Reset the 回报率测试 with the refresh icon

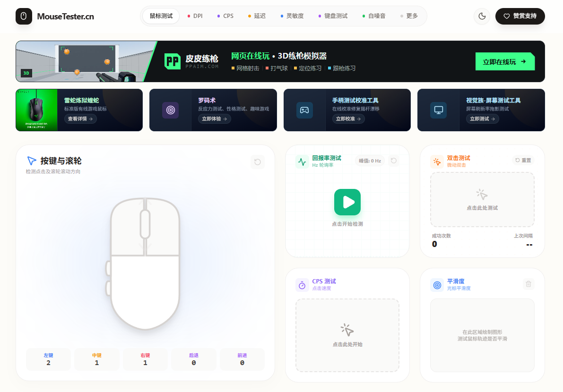pyautogui.click(x=393, y=161)
